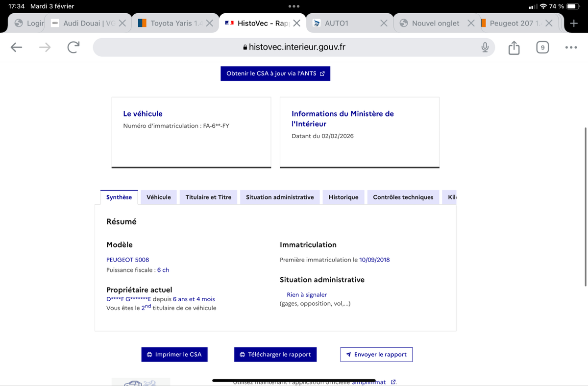588x386 pixels.
Task: Open the share sheet icon
Action: pyautogui.click(x=514, y=47)
